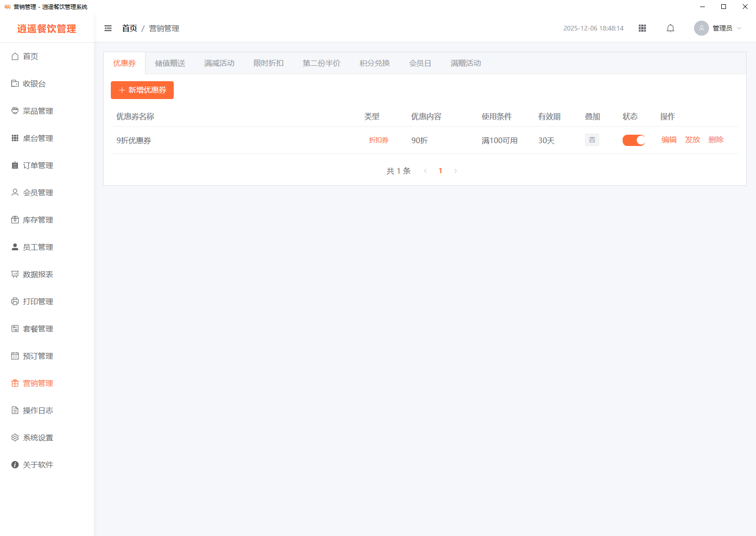Open 数据报表 in the sidebar
The width and height of the screenshot is (756, 536).
click(38, 274)
